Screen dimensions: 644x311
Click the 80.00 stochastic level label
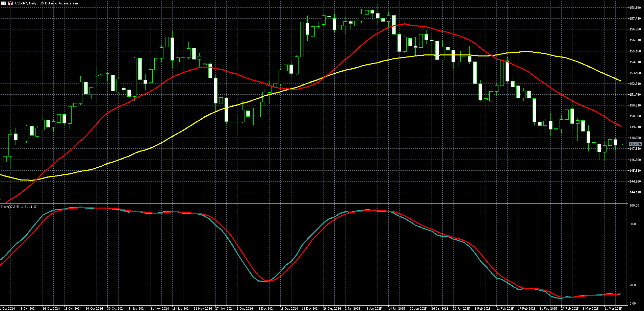click(x=634, y=224)
